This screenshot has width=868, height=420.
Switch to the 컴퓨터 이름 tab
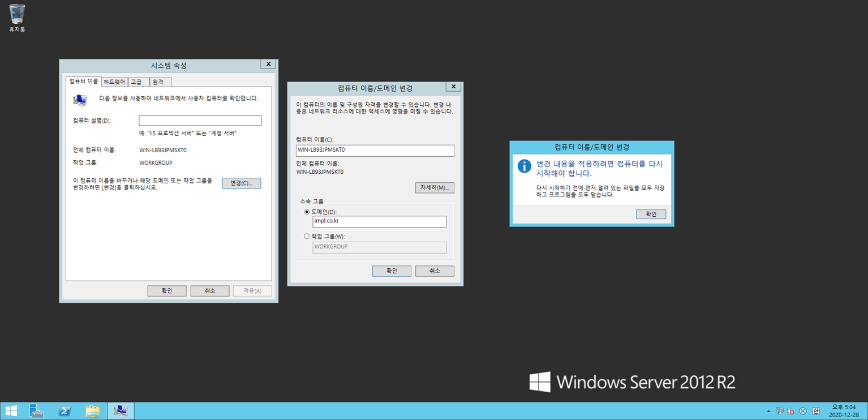coord(84,82)
